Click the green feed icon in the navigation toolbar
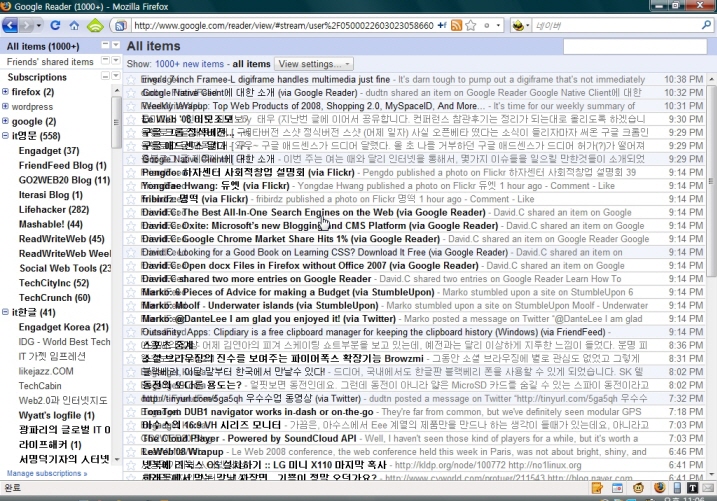The height and width of the screenshot is (501, 717). tap(95, 25)
